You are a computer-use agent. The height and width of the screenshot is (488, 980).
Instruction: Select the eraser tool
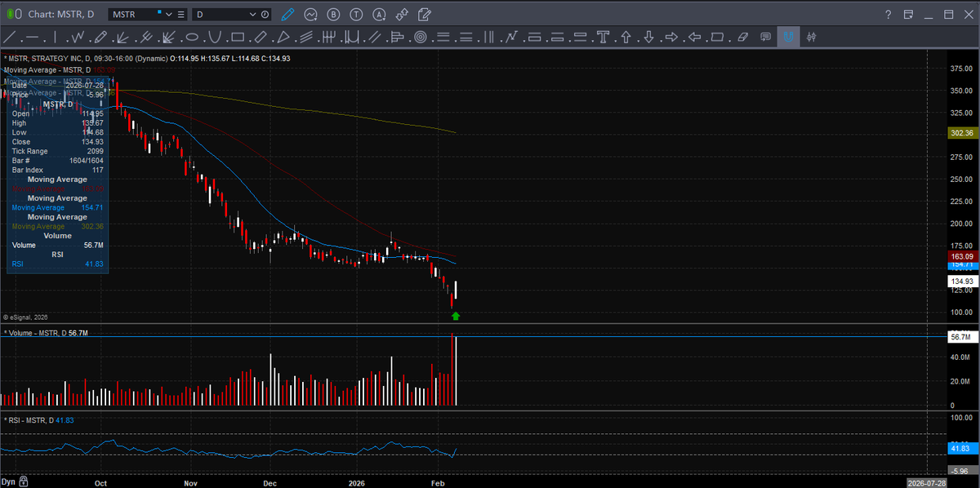(x=742, y=37)
